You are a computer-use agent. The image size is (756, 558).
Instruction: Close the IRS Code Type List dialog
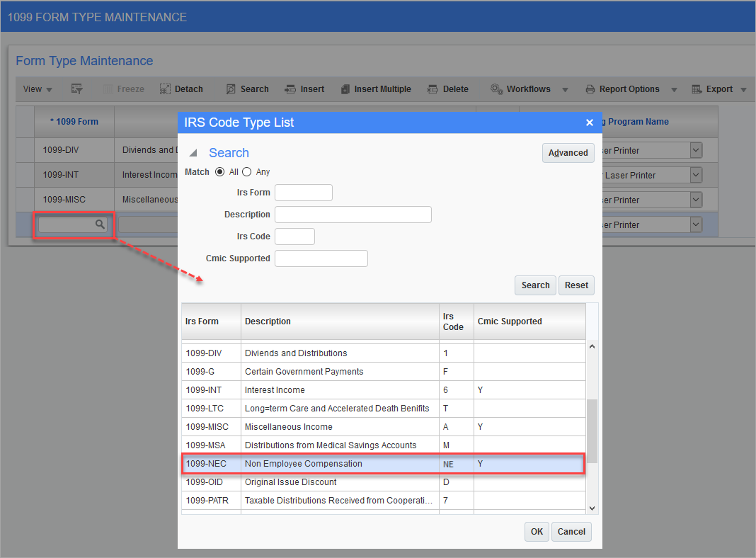click(589, 123)
